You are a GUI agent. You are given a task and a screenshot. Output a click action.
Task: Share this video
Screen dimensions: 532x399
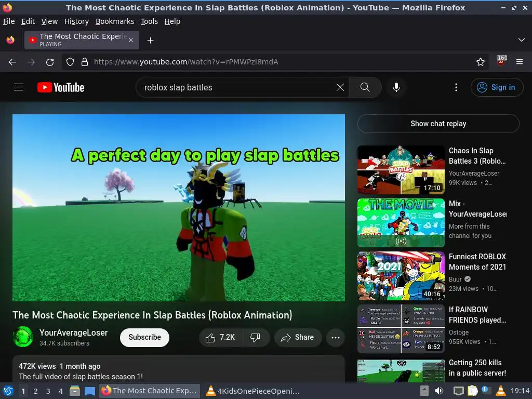pos(298,337)
